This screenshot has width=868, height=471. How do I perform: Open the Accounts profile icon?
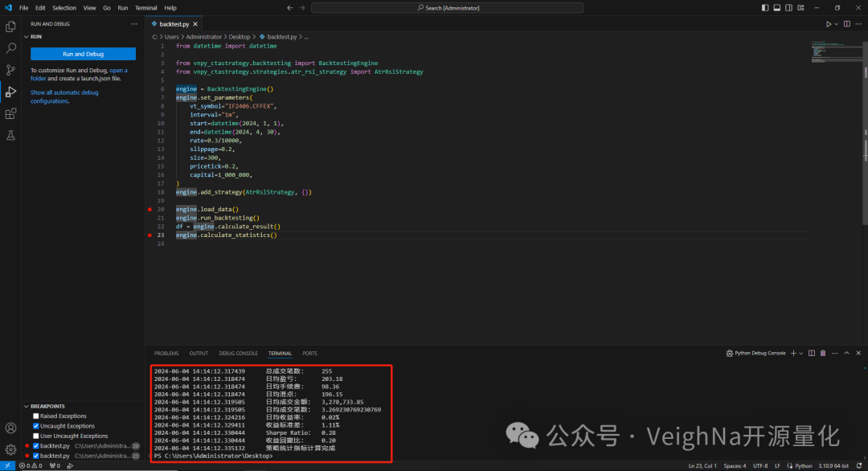(10, 428)
